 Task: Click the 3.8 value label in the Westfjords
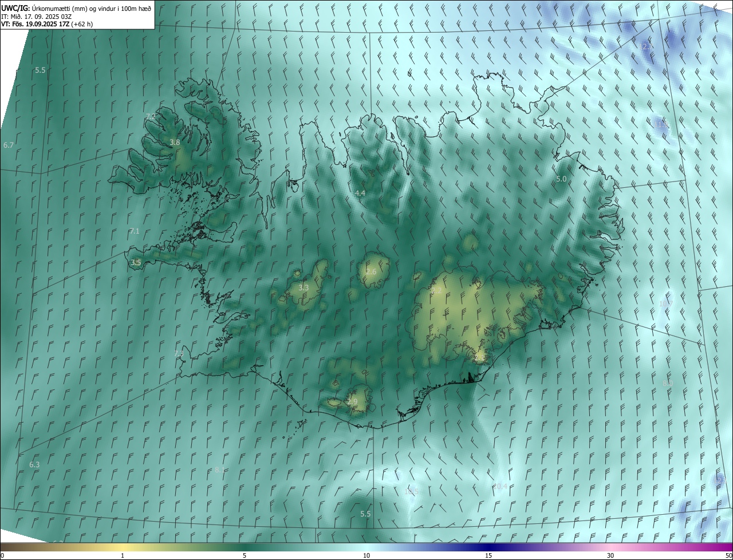coord(175,143)
